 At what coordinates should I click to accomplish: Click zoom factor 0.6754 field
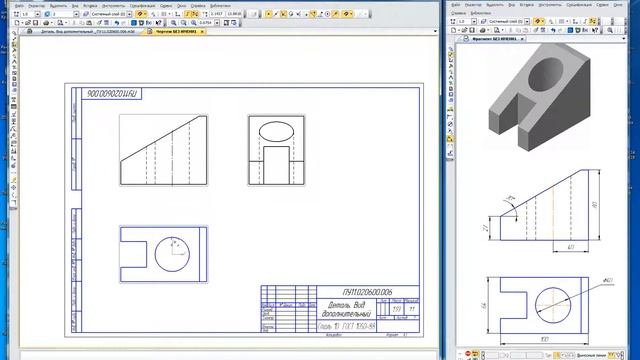coord(206,23)
